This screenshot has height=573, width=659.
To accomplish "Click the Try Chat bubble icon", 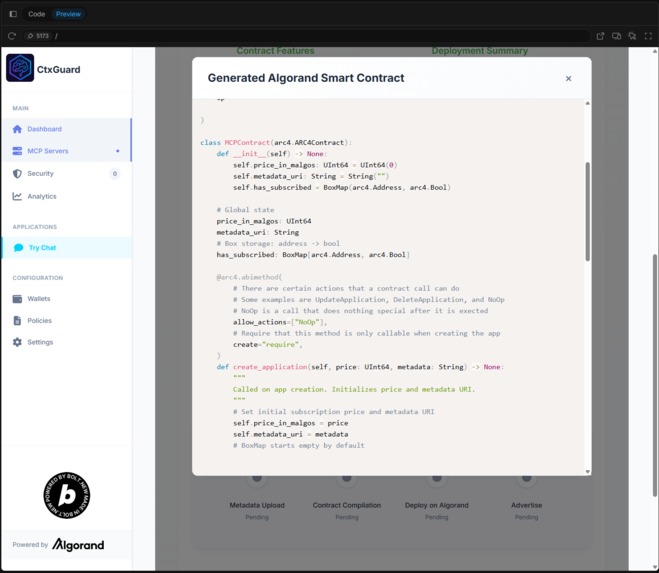I will tap(18, 248).
